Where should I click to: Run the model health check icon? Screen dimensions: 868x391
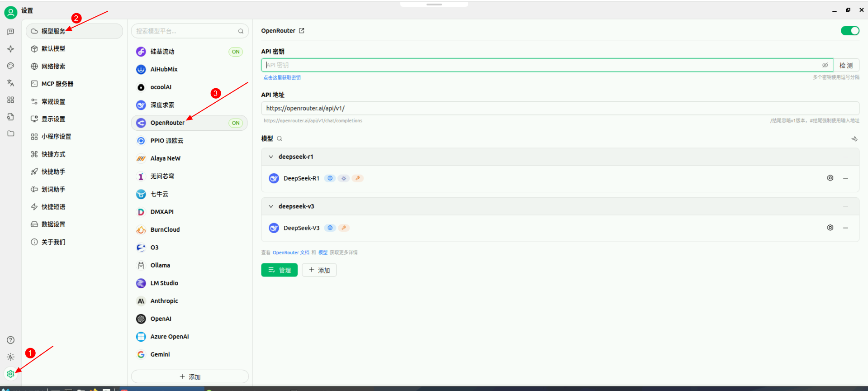(854, 139)
